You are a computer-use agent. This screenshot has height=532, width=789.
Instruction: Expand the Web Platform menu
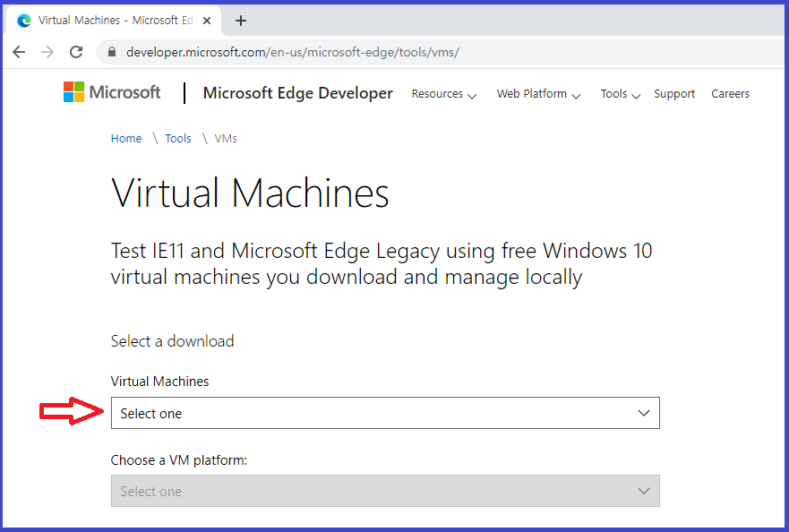[x=538, y=94]
